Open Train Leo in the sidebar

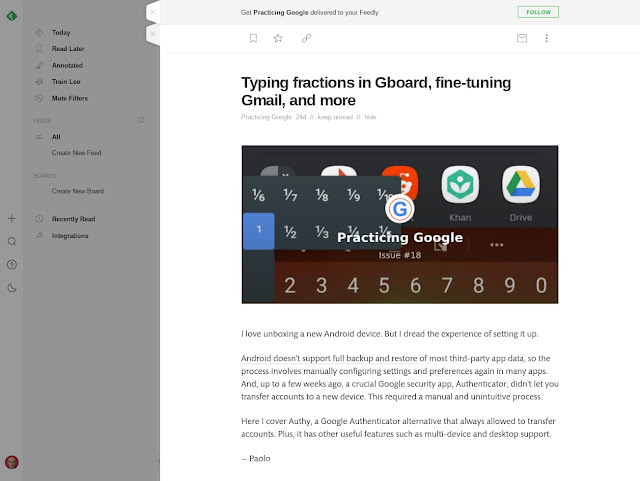[66, 82]
